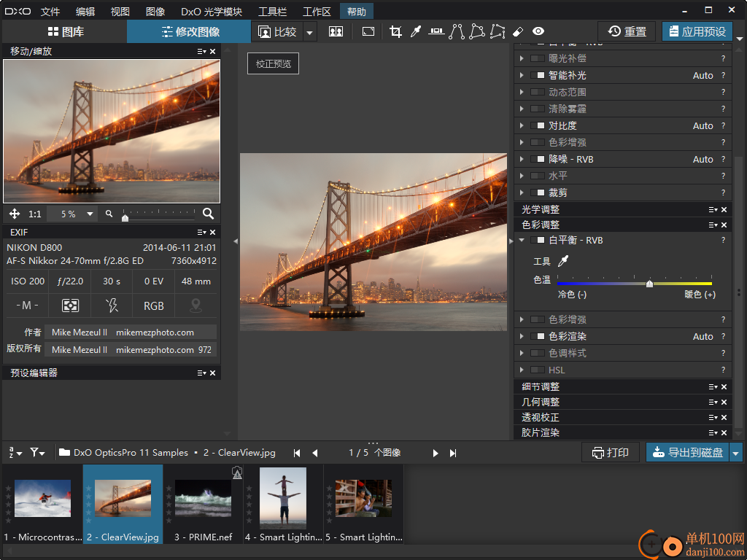Image resolution: width=747 pixels, height=560 pixels.
Task: Select the 1 - Microcontrast thumbnail
Action: (43, 505)
